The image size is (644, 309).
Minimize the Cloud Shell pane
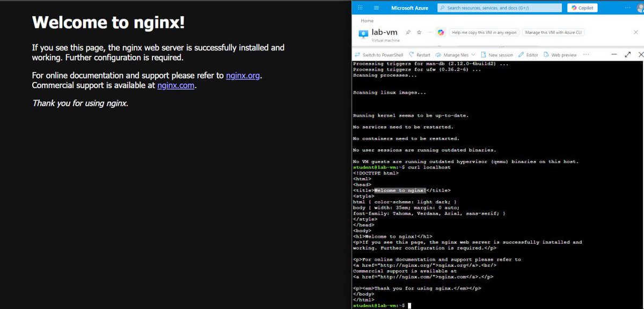[x=614, y=55]
